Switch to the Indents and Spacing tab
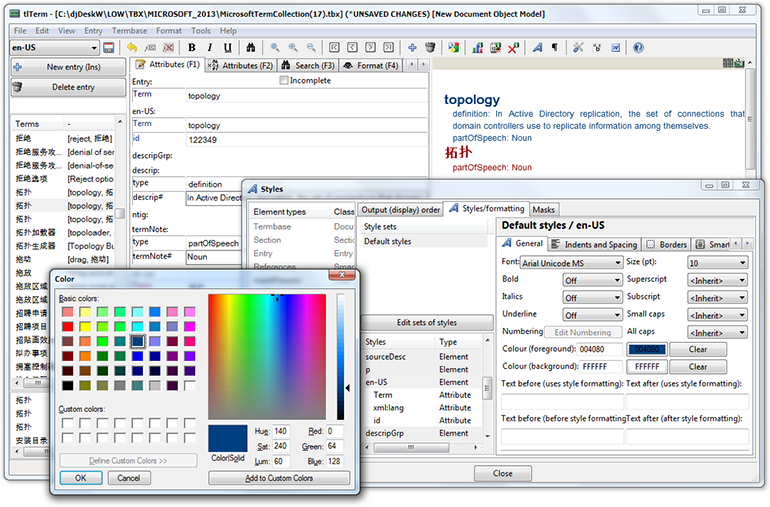Screen dimensions: 770x507 (x=594, y=244)
